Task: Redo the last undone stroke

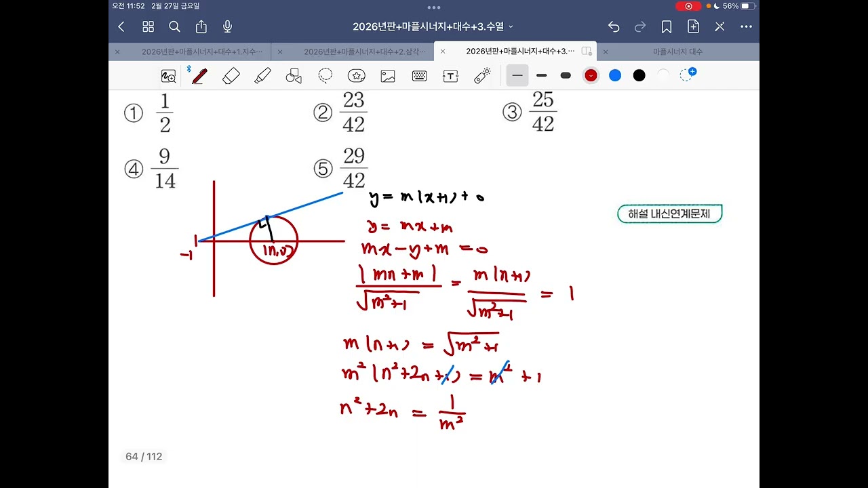Action: click(x=640, y=26)
